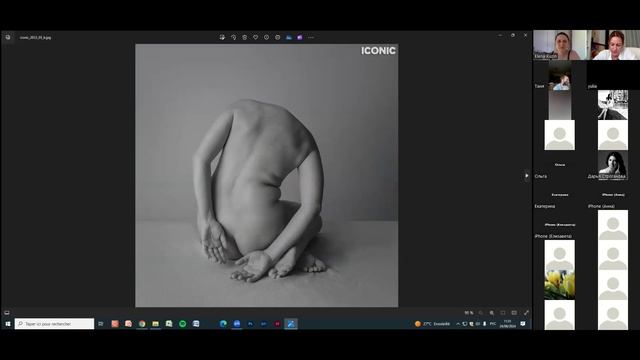Screen dimensions: 640x360
Task: Click the icon left of the full screen arrows
Action: click(514, 313)
